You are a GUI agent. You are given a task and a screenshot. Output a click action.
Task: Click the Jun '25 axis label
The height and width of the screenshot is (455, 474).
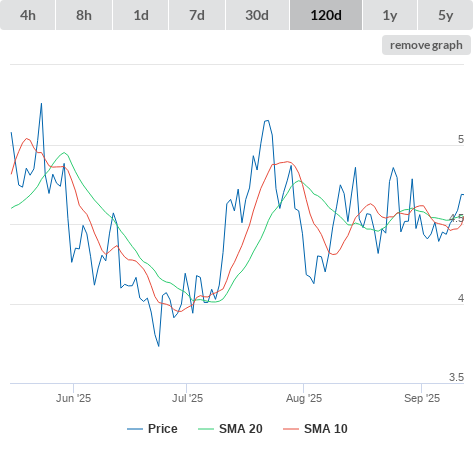pos(73,398)
